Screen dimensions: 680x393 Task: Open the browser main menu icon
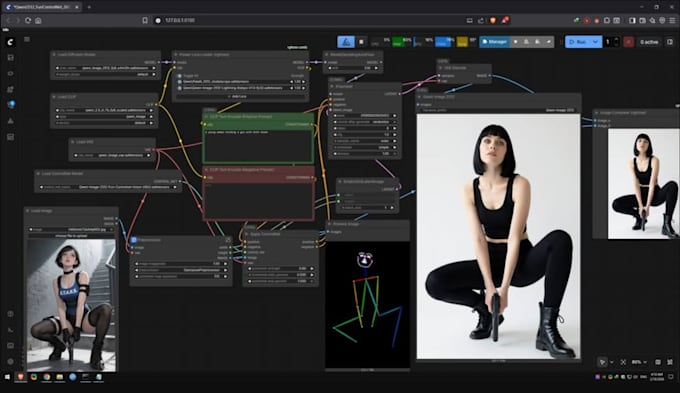[673, 20]
